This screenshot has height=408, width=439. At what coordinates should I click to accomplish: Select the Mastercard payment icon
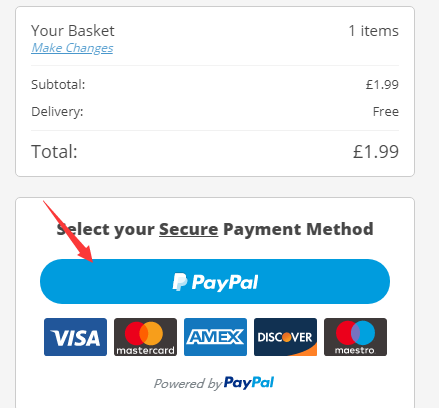(x=145, y=337)
